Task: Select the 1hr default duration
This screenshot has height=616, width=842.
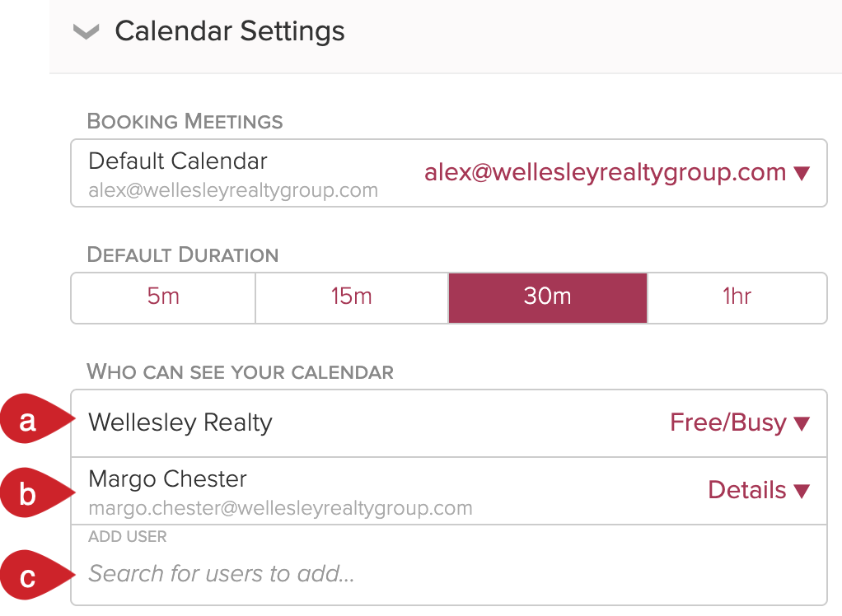Action: pyautogui.click(x=737, y=298)
